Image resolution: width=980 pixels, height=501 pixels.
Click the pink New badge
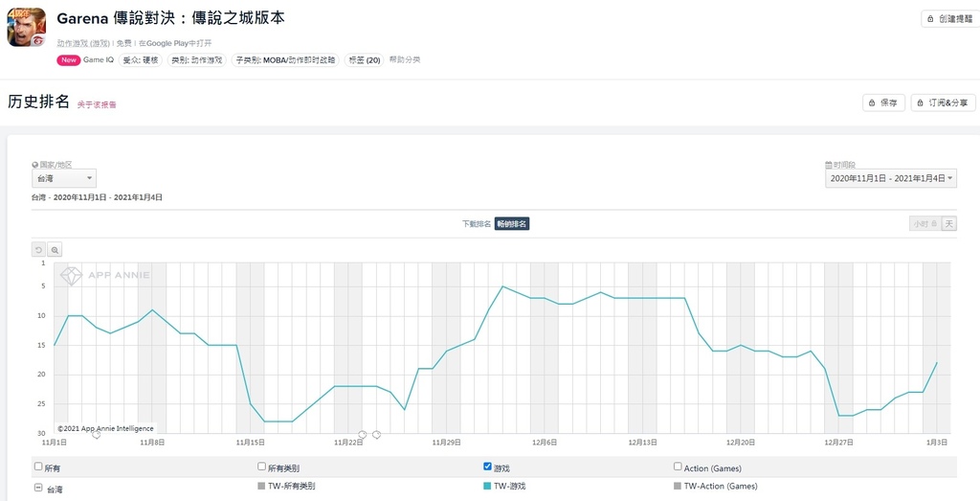(69, 60)
